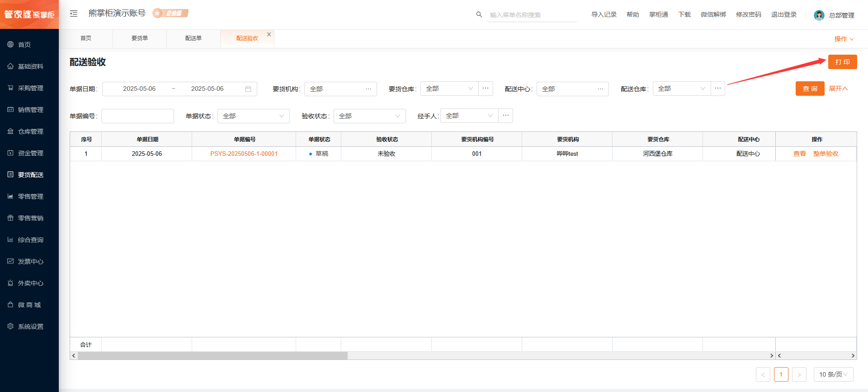Select page 1 in pagination
This screenshot has height=392, width=868.
781,374
